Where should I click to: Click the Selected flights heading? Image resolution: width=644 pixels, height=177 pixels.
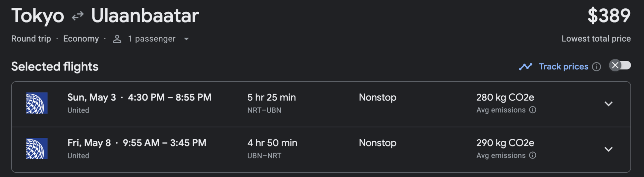coord(55,67)
